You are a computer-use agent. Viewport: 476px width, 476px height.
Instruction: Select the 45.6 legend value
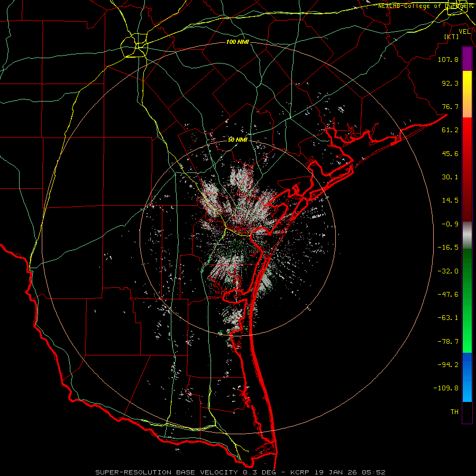[x=450, y=153]
